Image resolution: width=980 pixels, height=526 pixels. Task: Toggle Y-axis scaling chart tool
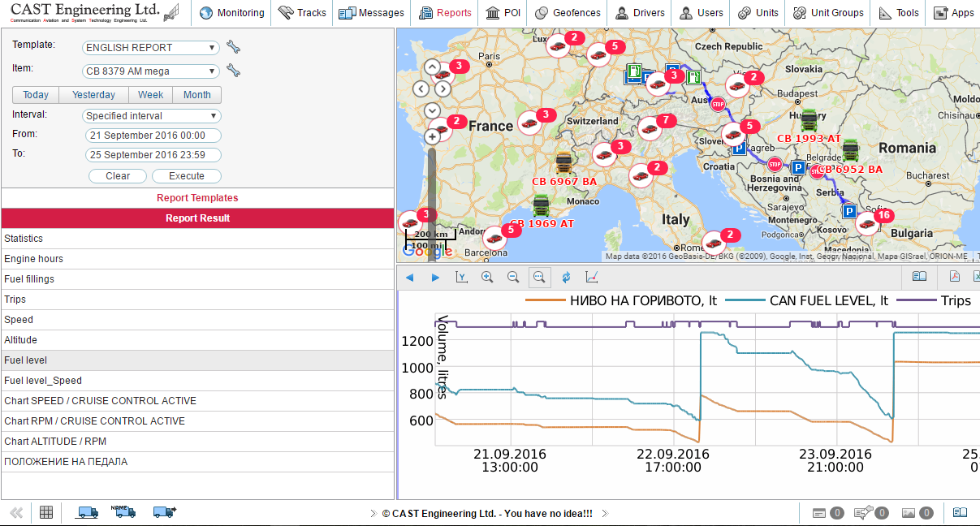click(x=461, y=278)
